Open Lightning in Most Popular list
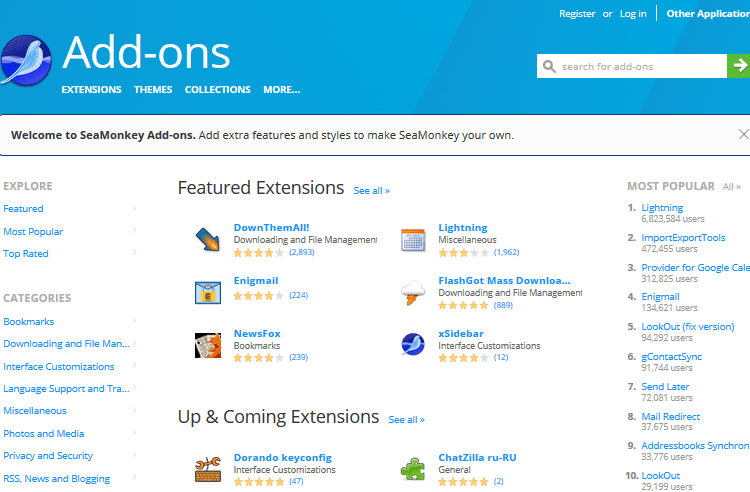The image size is (750, 492). coord(662,208)
